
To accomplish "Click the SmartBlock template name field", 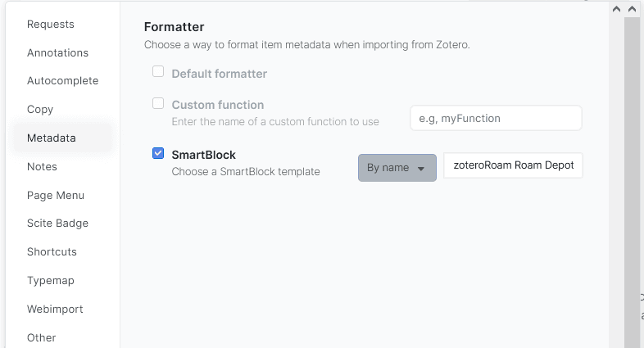I will coord(513,165).
